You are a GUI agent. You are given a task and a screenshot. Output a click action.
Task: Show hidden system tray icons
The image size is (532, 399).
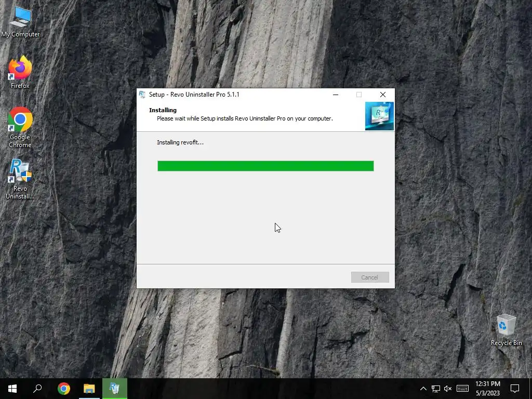tap(423, 389)
